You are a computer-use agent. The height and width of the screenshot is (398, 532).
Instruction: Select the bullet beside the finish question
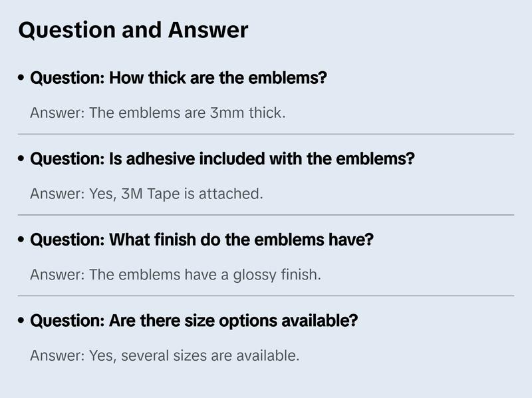tap(22, 240)
